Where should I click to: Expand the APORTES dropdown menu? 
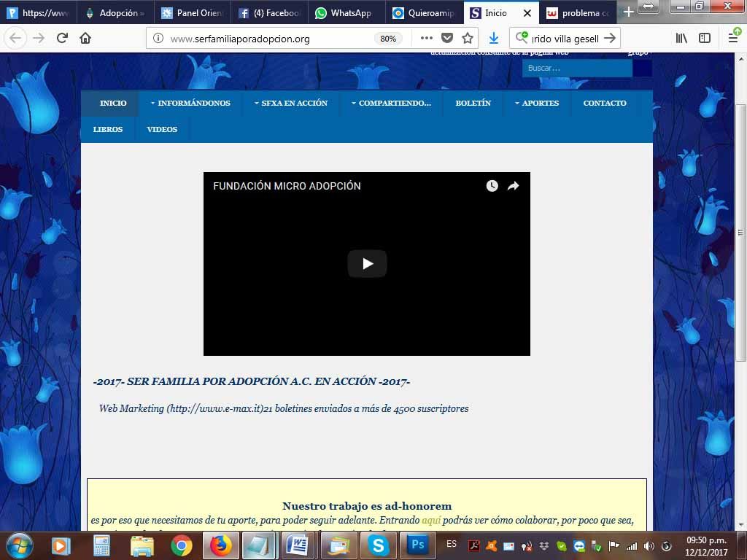click(x=537, y=103)
